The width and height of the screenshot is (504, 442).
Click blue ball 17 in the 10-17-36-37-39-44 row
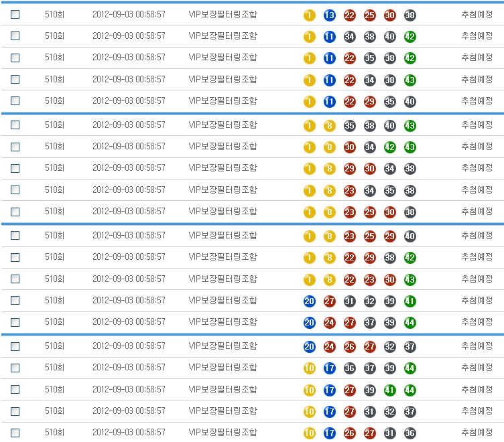pyautogui.click(x=329, y=368)
